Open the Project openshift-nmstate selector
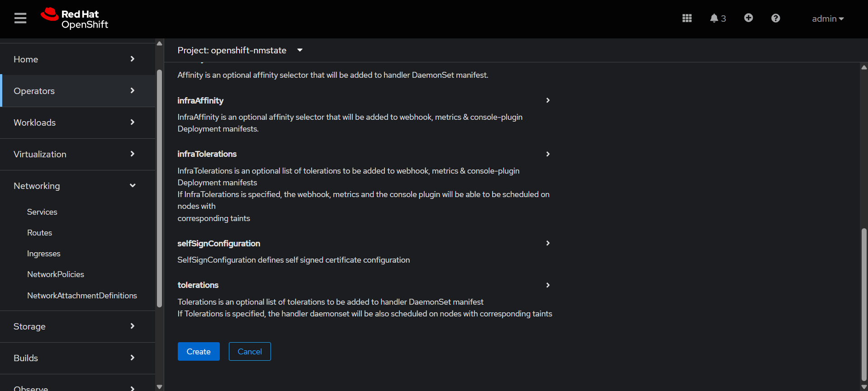 240,50
